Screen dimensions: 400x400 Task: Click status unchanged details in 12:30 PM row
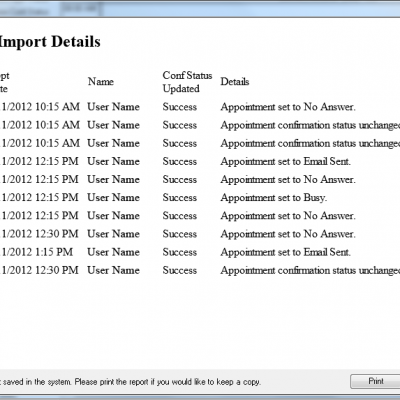point(310,270)
